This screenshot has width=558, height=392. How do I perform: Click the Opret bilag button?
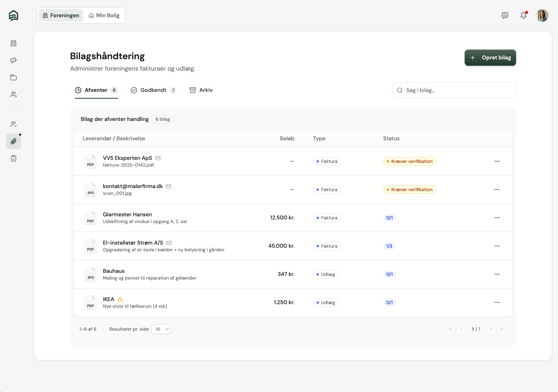pos(490,58)
